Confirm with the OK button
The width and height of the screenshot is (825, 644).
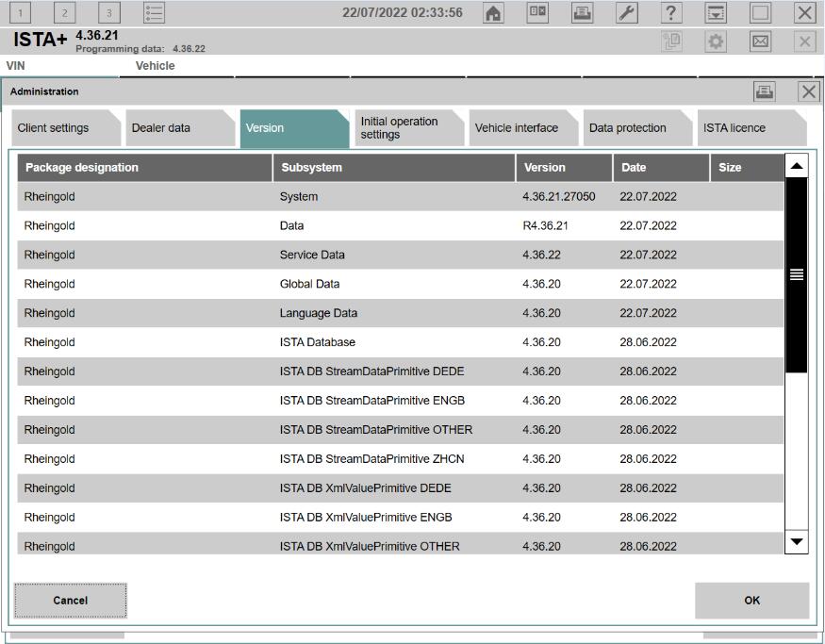(751, 601)
